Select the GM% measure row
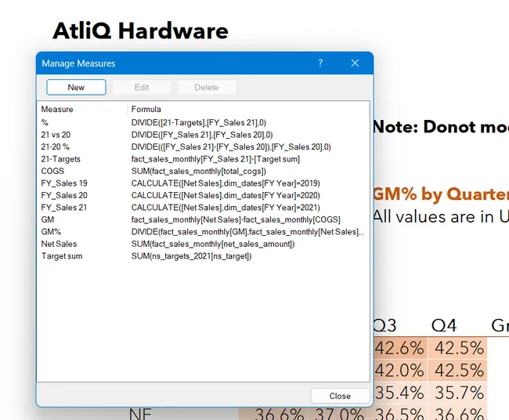The width and height of the screenshot is (509, 420). coord(51,232)
